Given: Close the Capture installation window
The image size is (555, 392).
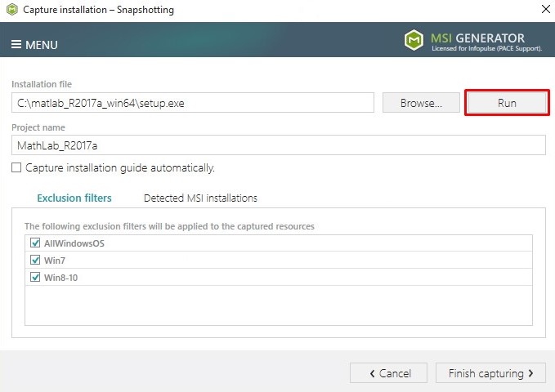Looking at the screenshot, I should click(x=546, y=9).
